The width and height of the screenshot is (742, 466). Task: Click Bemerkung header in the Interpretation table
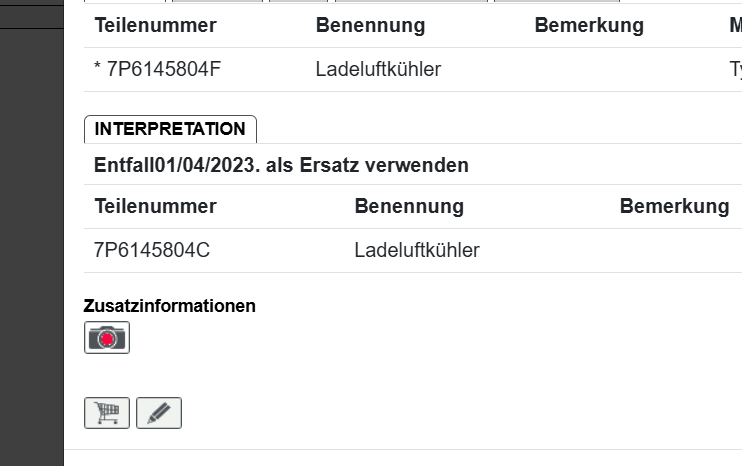coord(674,206)
